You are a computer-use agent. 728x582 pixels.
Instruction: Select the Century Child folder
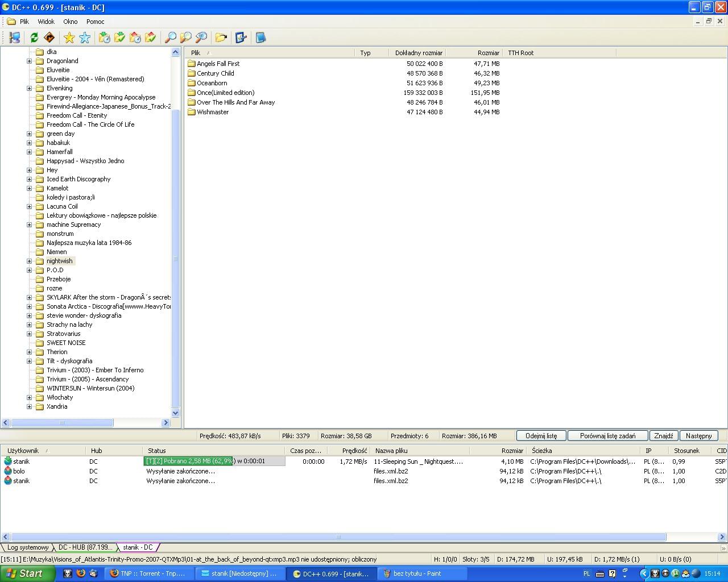(x=215, y=73)
